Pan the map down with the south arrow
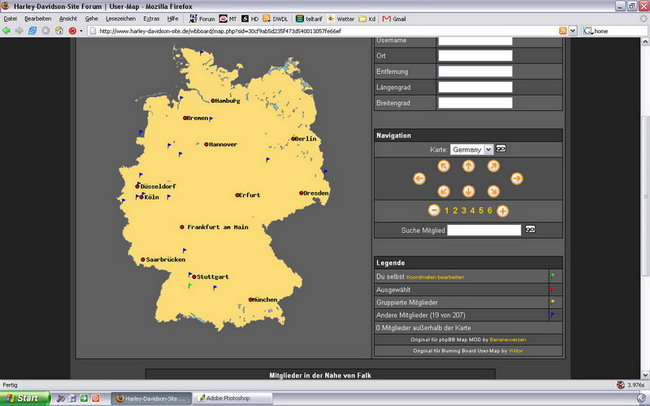The image size is (650, 406). coord(467,191)
